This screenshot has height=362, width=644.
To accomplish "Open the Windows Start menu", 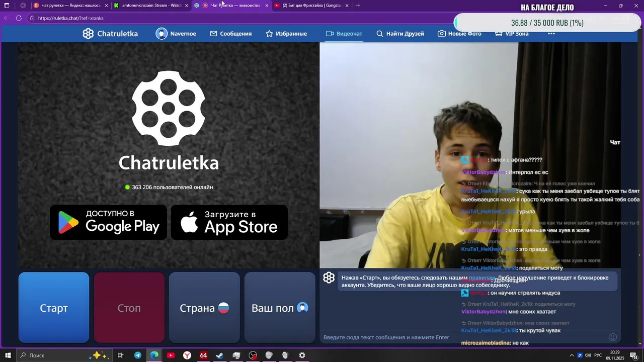I will click(8, 355).
